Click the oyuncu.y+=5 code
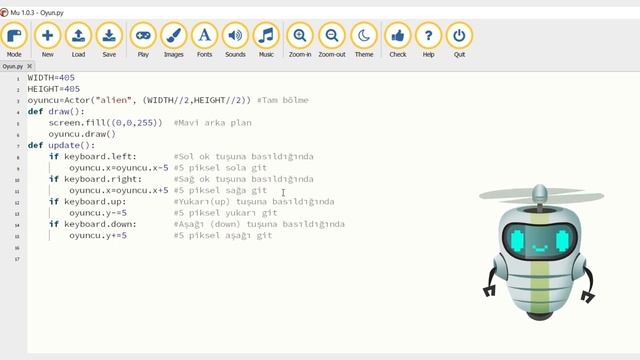 pos(98,236)
